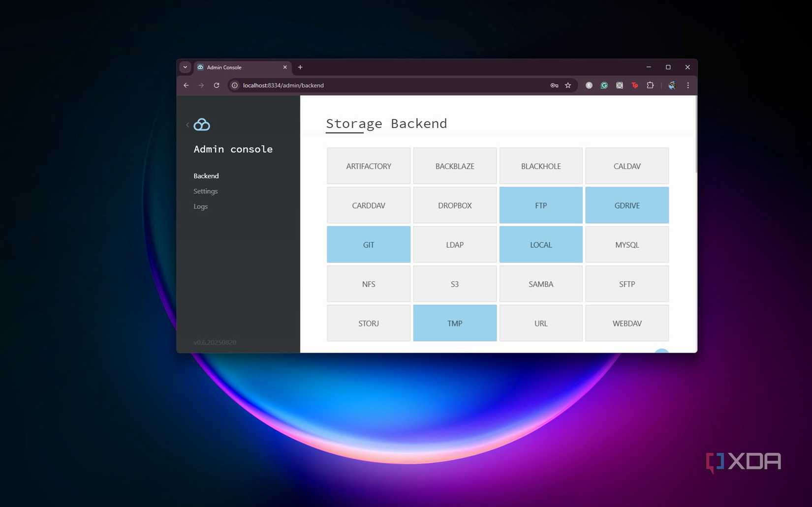This screenshot has height=507, width=812.
Task: Open the Tp extension in the toolbar
Action: (x=634, y=85)
